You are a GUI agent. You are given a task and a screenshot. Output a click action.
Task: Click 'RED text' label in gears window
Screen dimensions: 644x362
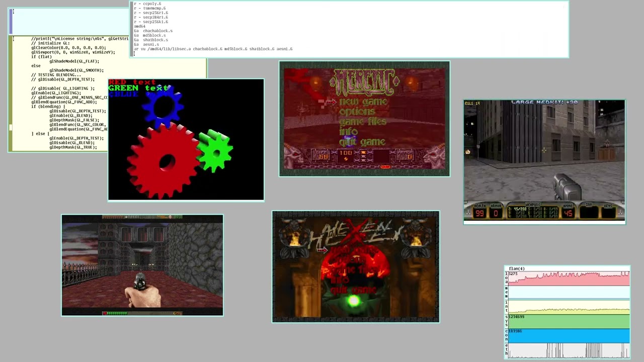coord(132,81)
